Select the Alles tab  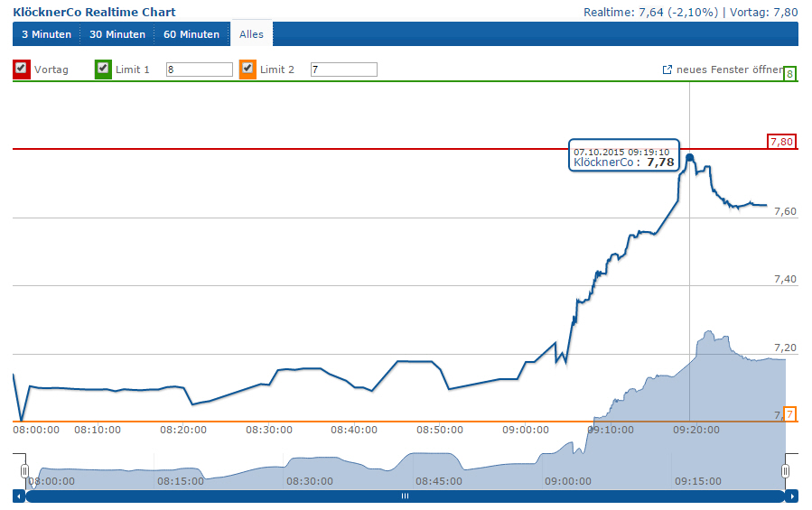point(251,34)
